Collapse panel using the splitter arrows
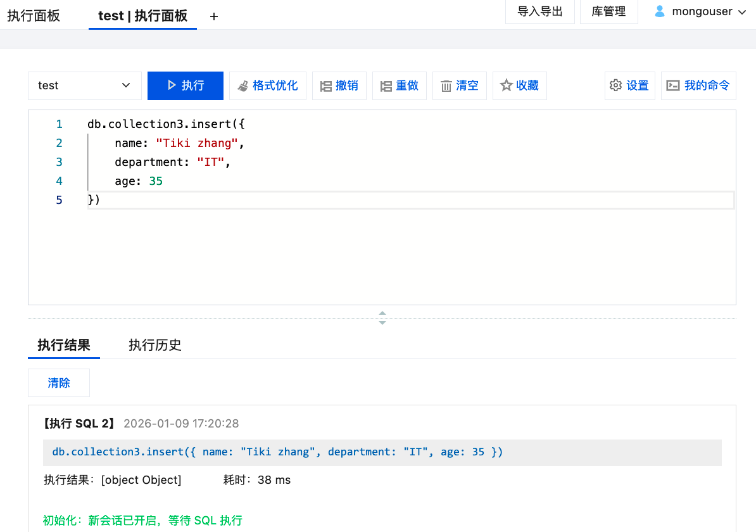The width and height of the screenshot is (756, 532). coord(382,317)
